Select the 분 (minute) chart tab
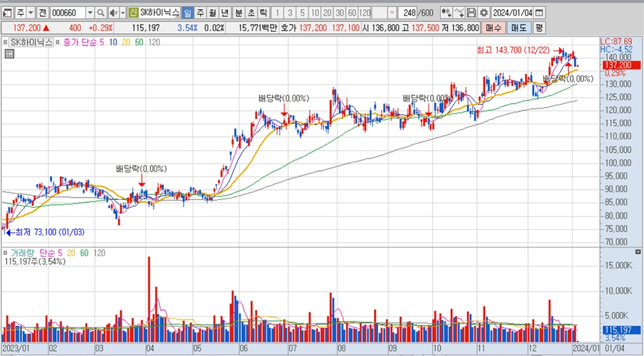 pyautogui.click(x=239, y=13)
